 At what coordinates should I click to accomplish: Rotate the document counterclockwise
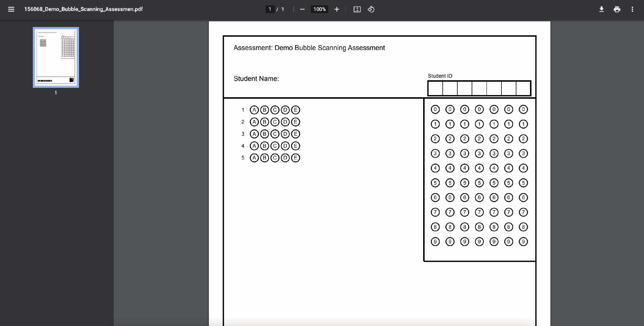pos(371,9)
